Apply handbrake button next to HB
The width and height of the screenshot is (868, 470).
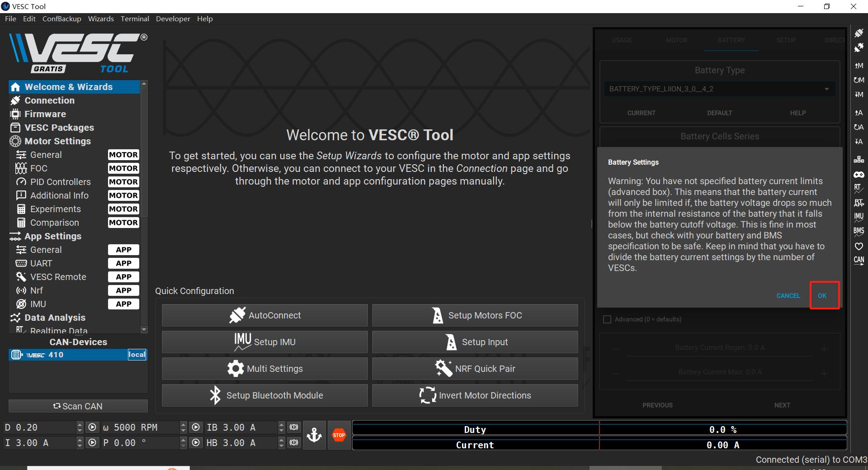pos(294,443)
